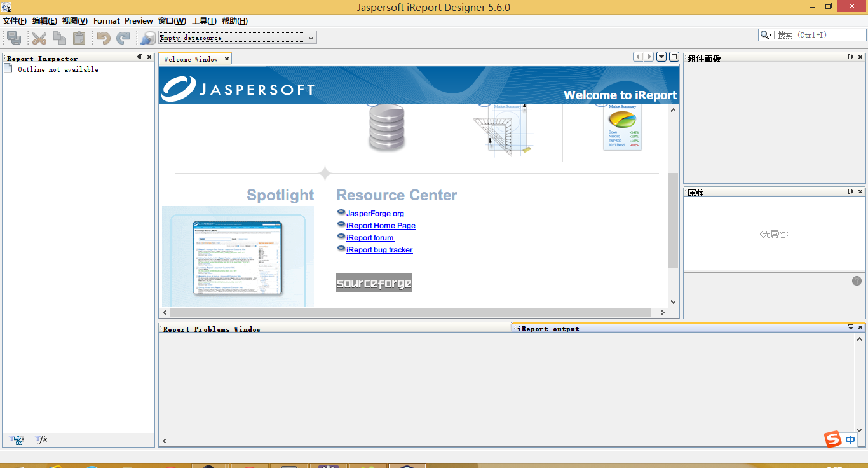Toggle the IN filter in Report Inspector footer

(x=17, y=439)
